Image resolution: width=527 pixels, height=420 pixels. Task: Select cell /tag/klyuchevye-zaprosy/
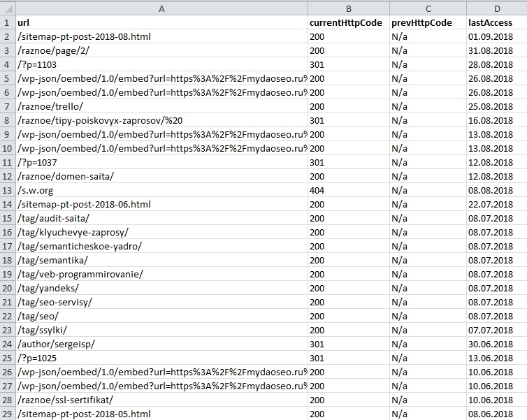(x=161, y=233)
